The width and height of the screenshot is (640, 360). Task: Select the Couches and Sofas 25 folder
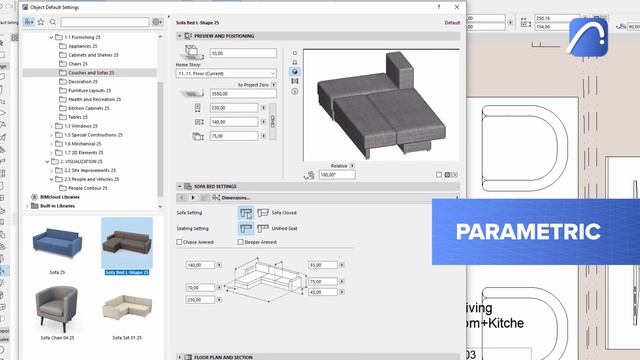point(91,73)
